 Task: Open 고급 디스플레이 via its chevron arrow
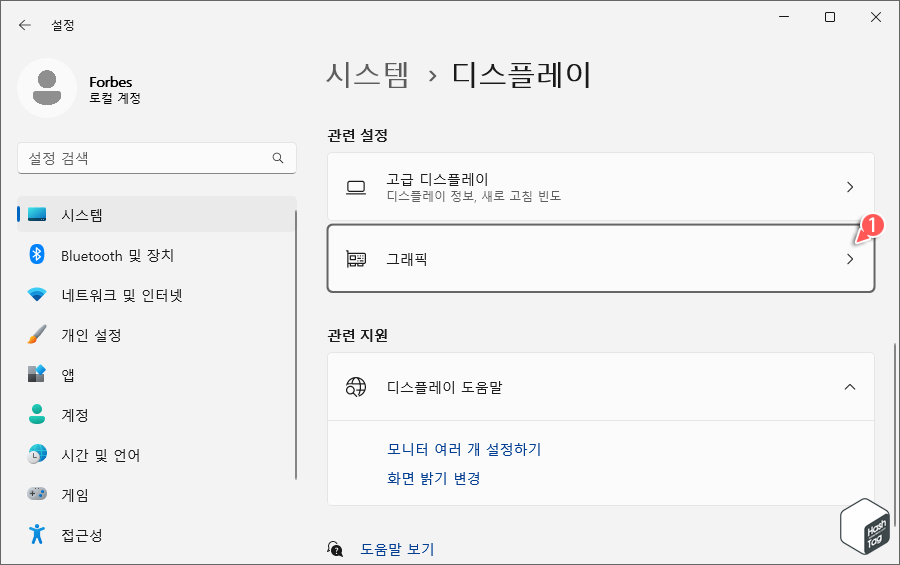[850, 187]
